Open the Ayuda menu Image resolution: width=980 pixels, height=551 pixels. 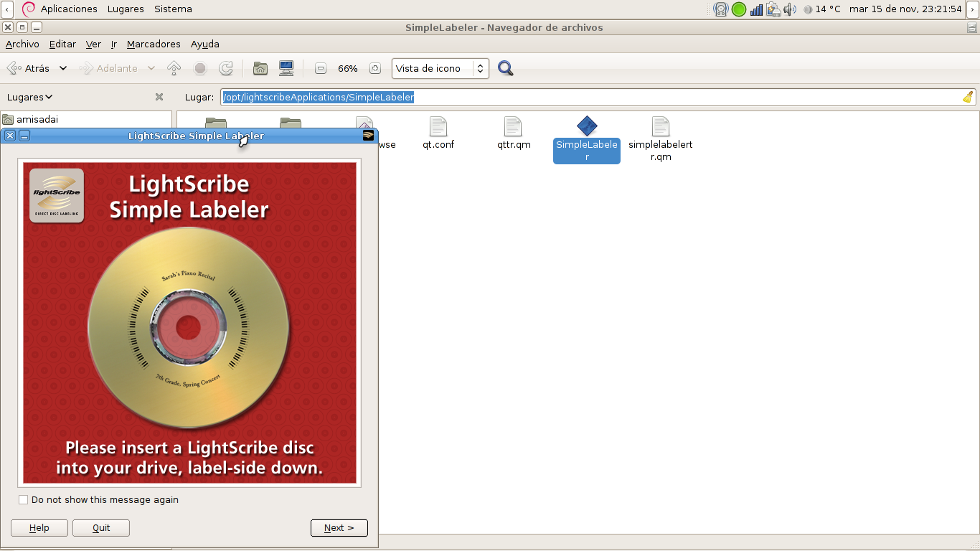pyautogui.click(x=205, y=44)
